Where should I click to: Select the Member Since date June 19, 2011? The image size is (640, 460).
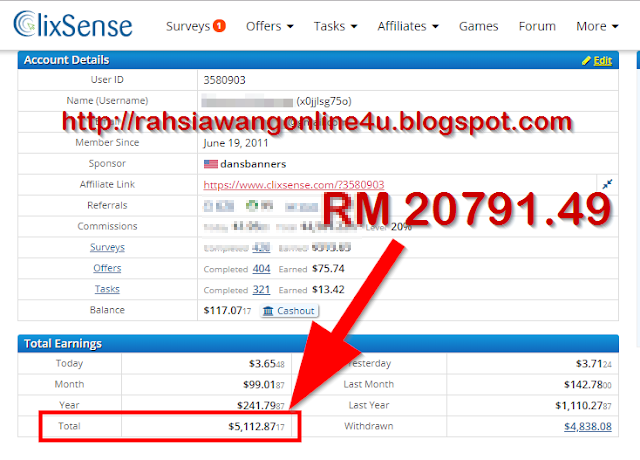coord(236,143)
